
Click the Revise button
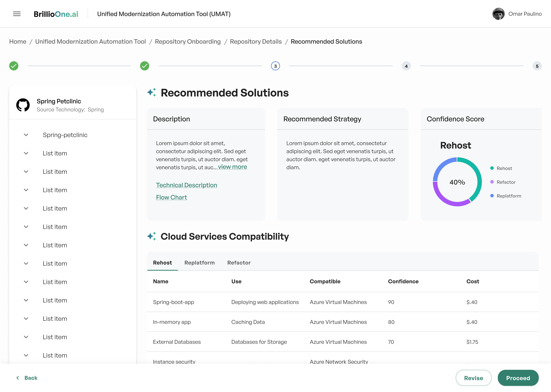point(473,378)
